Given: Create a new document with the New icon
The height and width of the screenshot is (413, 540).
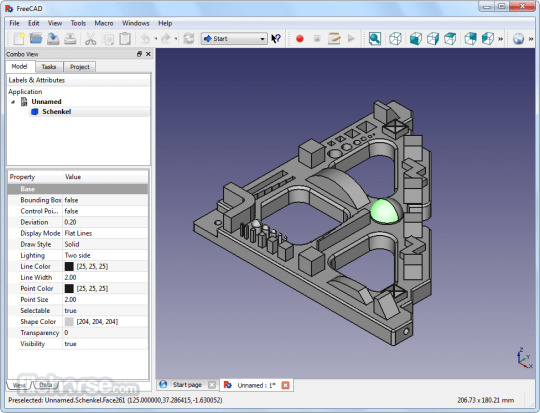Looking at the screenshot, I should (x=19, y=38).
